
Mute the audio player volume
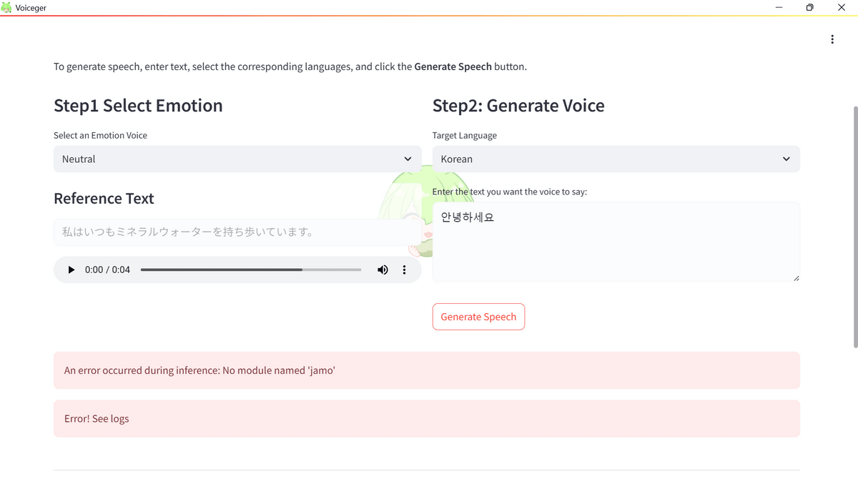383,270
